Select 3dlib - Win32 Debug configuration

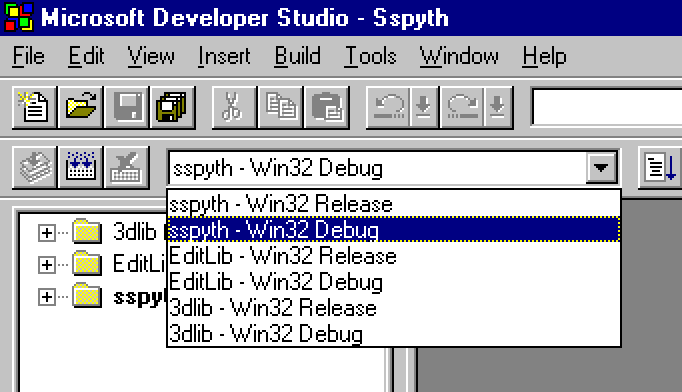tap(394, 334)
